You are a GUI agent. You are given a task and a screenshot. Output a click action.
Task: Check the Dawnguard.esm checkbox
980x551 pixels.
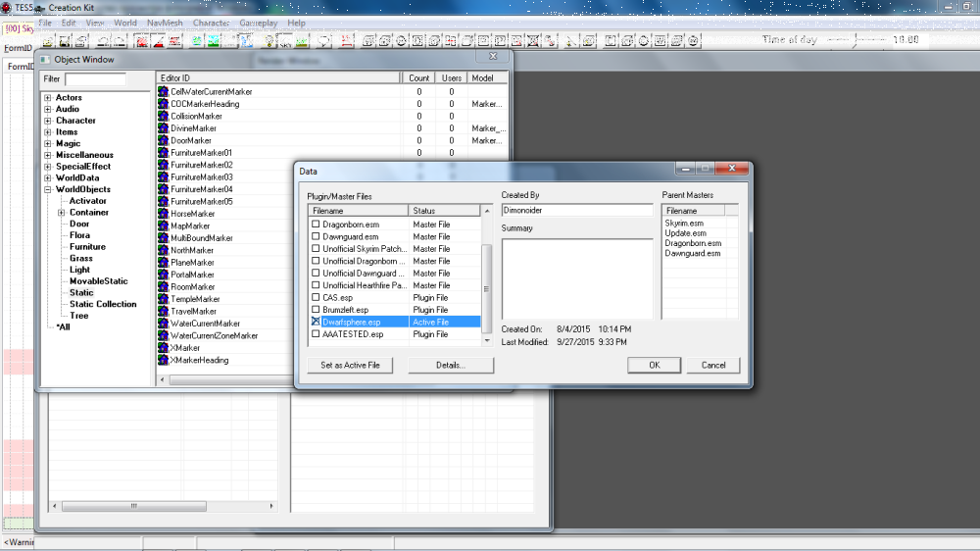(x=316, y=236)
